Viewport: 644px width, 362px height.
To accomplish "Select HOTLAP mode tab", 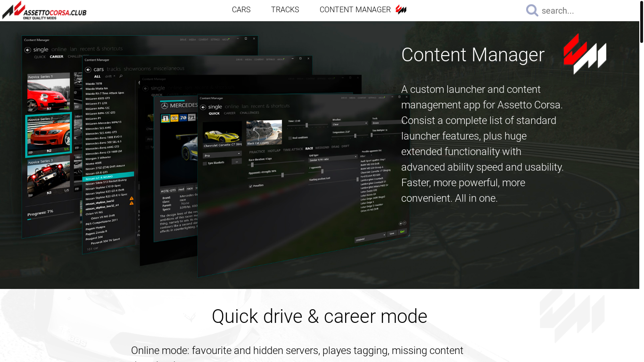I will [x=274, y=151].
